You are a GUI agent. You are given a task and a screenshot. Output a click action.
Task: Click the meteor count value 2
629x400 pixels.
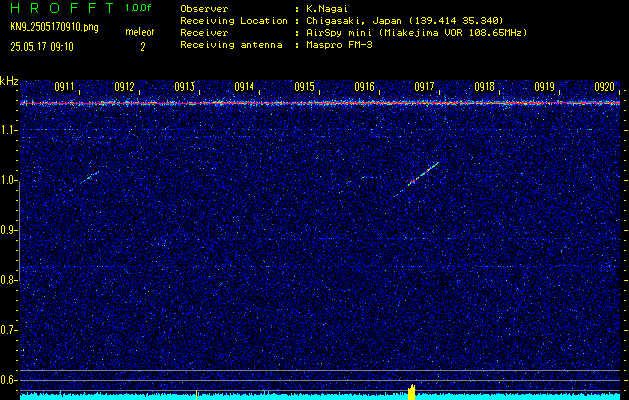coord(142,47)
